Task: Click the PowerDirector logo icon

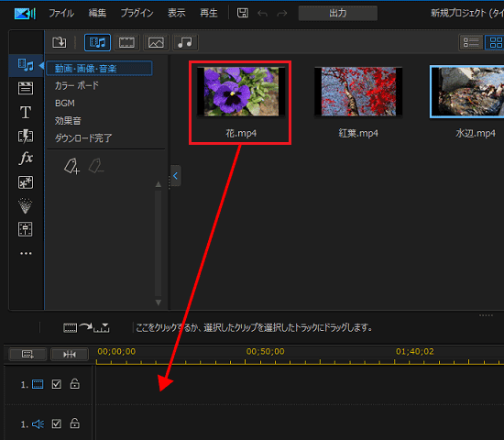Action: 25,13
